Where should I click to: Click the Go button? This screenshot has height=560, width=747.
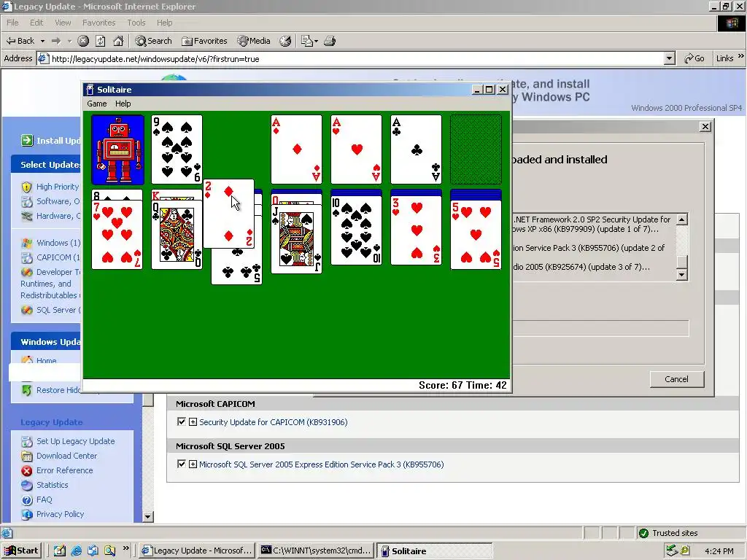(x=694, y=58)
